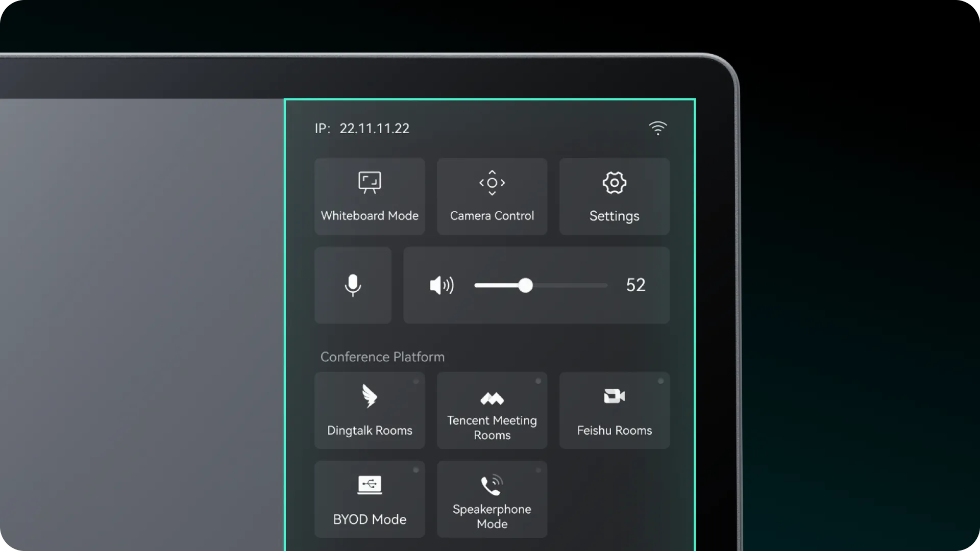The image size is (980, 551).
Task: Select Conference Platform menu section
Action: point(382,356)
